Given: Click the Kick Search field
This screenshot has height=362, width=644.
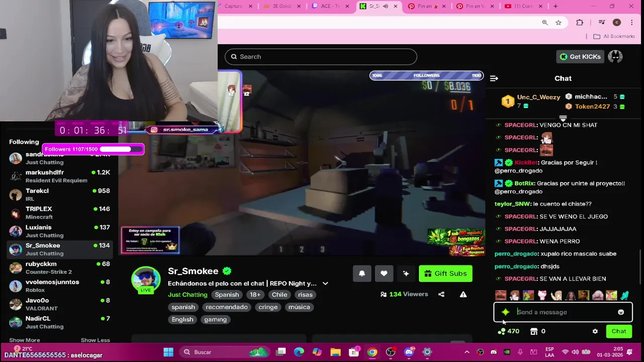Looking at the screenshot, I should 321,57.
